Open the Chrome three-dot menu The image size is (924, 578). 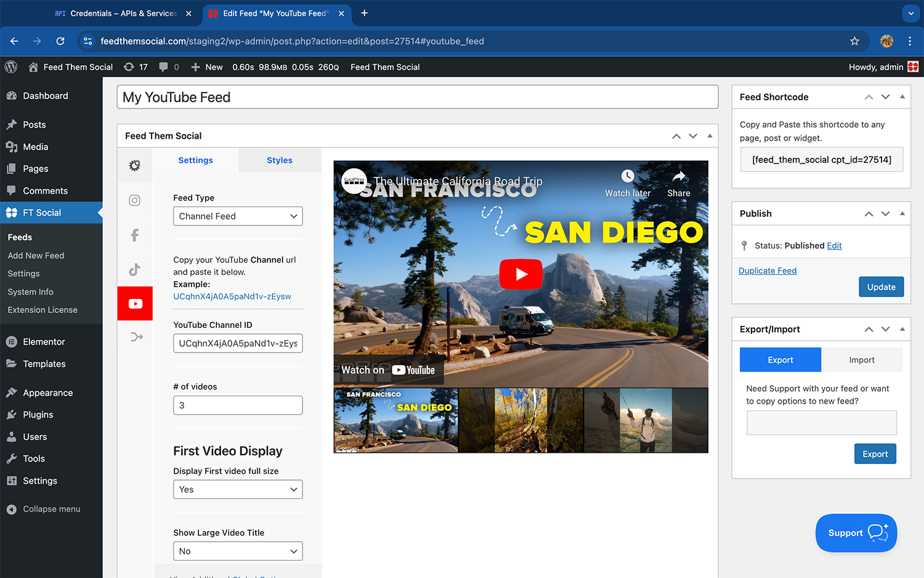pos(910,41)
